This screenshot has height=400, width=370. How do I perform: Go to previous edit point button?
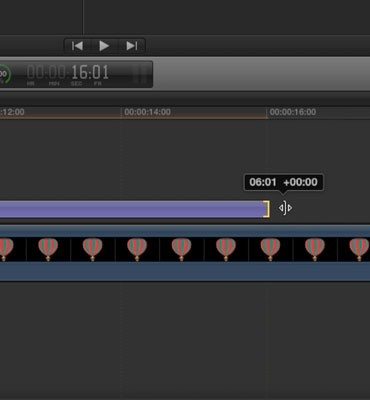[77, 46]
